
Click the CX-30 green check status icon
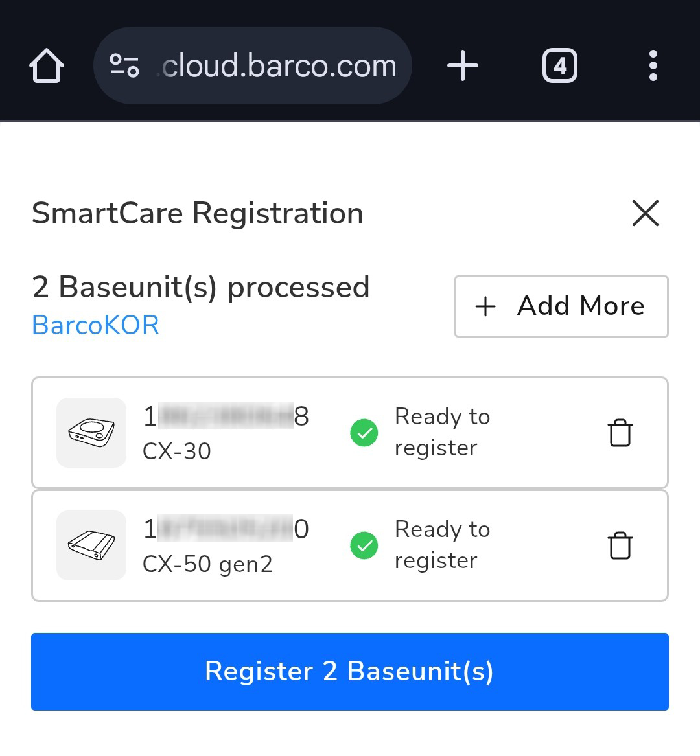coord(364,433)
